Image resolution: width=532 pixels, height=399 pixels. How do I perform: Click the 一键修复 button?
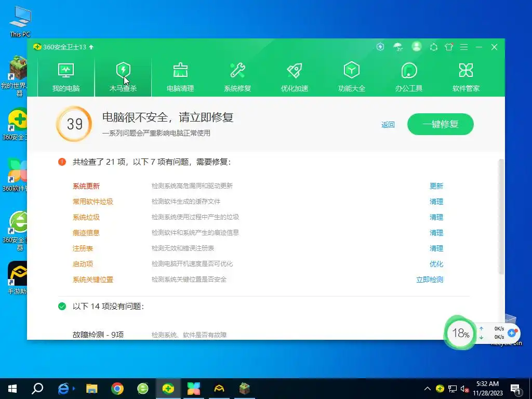coord(441,124)
